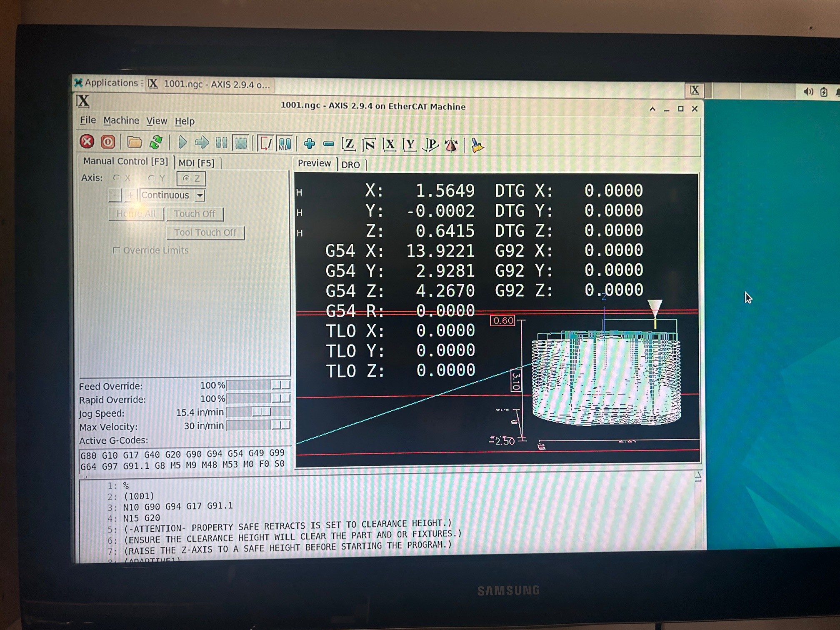Open the Machine menu
840x630 pixels.
[121, 120]
